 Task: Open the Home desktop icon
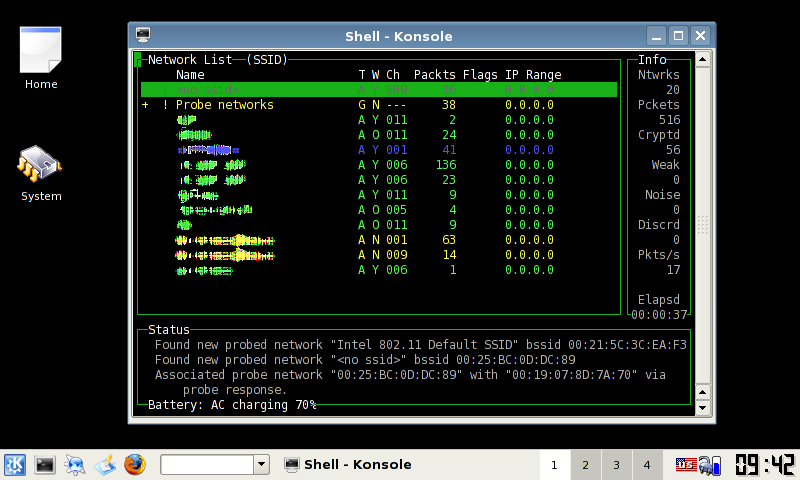pyautogui.click(x=41, y=58)
